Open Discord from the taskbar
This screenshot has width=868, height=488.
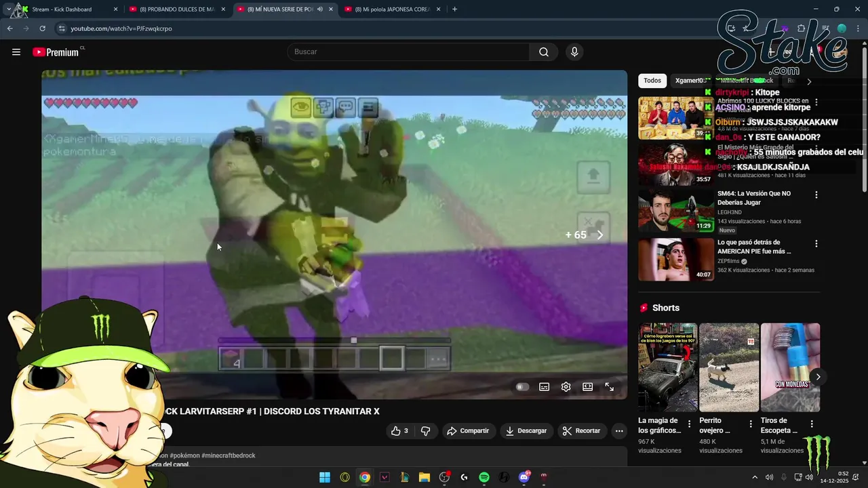click(524, 477)
